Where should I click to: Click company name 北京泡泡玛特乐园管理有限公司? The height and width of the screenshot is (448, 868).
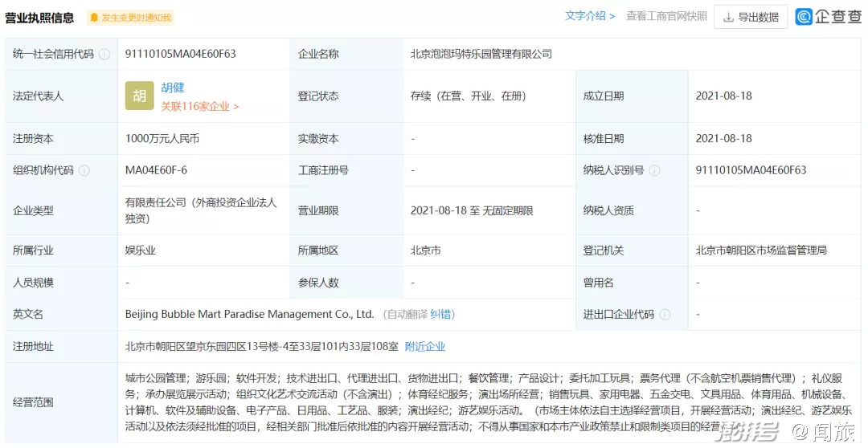(x=481, y=55)
